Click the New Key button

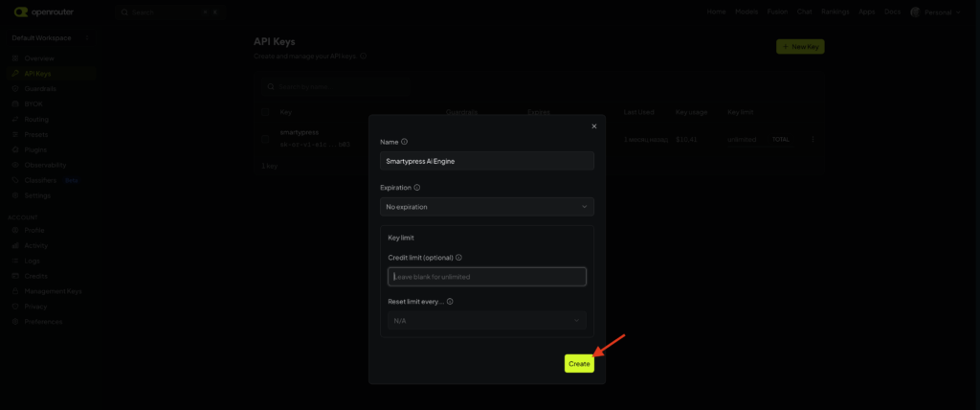click(800, 46)
